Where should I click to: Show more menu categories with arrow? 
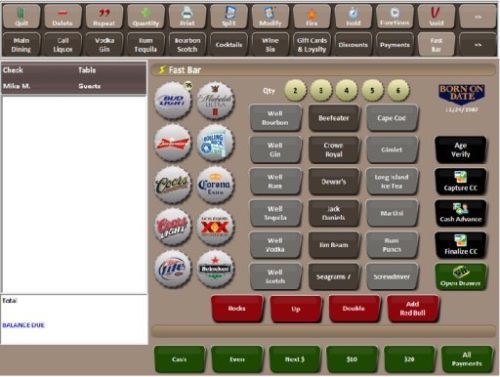[x=478, y=44]
